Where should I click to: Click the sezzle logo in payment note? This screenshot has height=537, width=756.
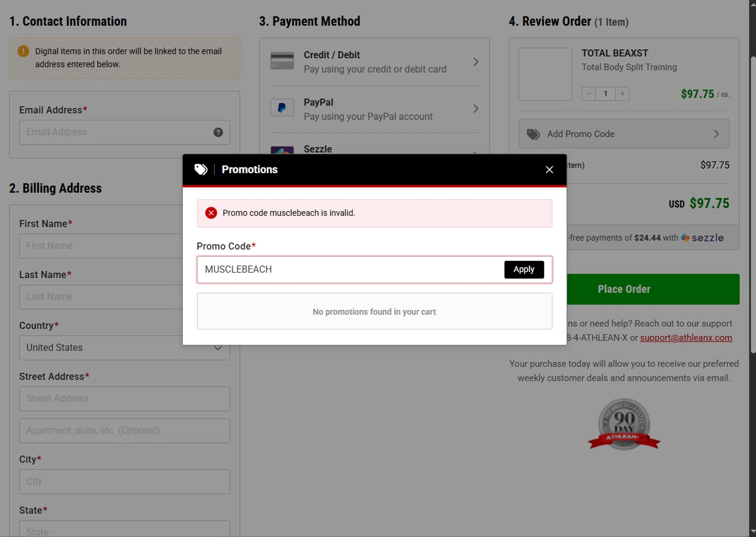click(703, 238)
